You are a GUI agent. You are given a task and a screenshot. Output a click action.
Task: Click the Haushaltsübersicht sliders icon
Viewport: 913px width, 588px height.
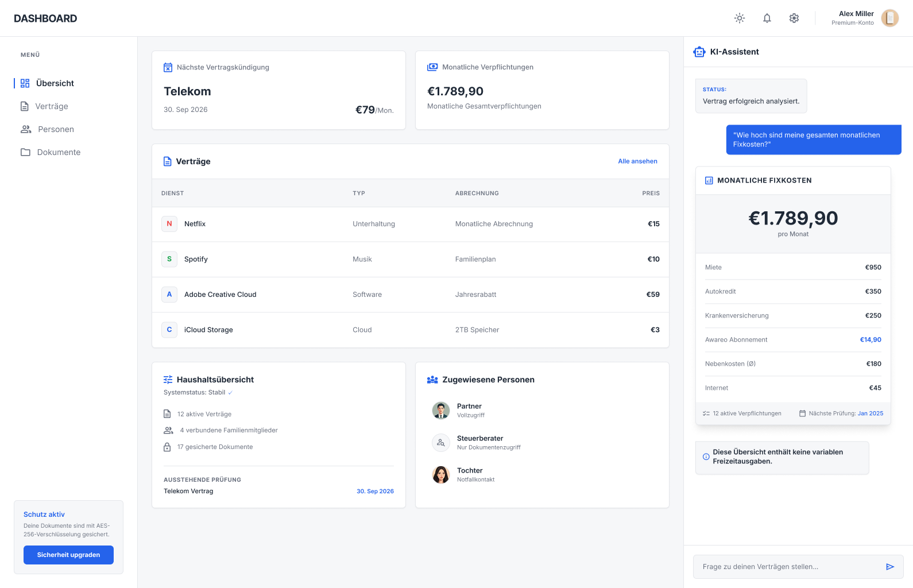click(x=168, y=380)
